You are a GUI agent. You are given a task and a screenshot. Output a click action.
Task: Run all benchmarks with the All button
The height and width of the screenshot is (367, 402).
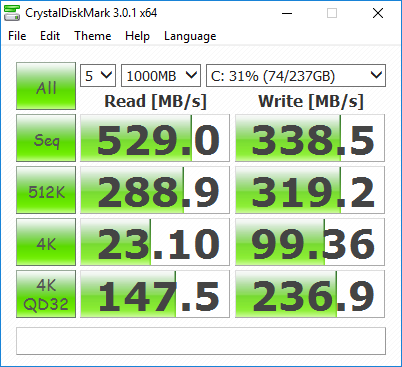(46, 86)
